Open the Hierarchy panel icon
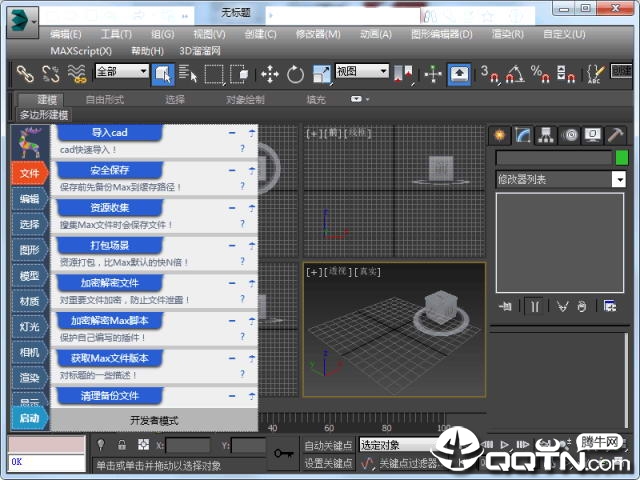The width and height of the screenshot is (640, 480). [x=546, y=135]
